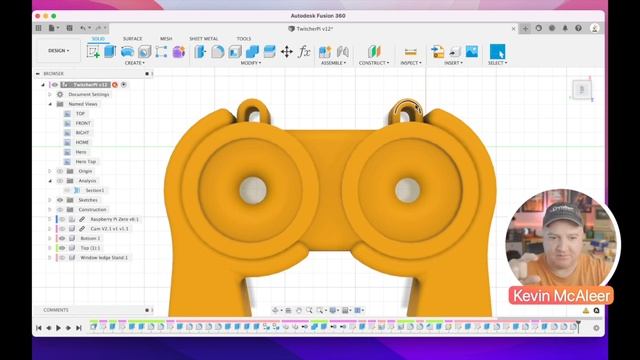The image size is (640, 360).
Task: Toggle visibility of Raspberry Pi Zero component
Action: point(62,219)
